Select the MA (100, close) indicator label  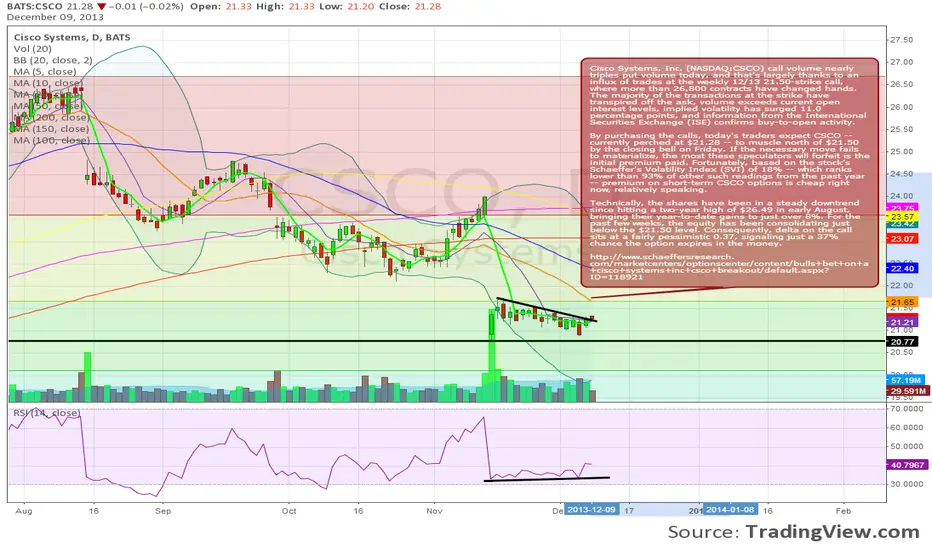pos(51,140)
